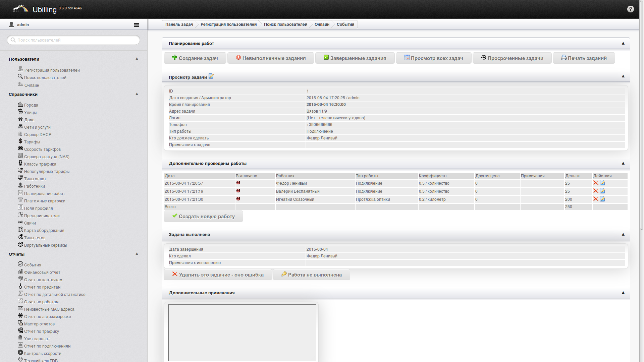Collapse the Дополнительно проведены работы section

coord(623,163)
